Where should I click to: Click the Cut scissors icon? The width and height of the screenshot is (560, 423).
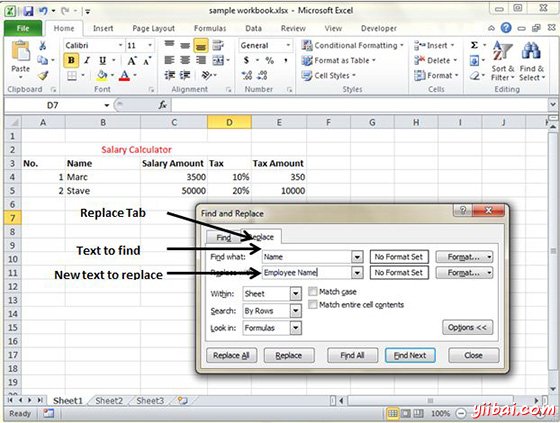[x=42, y=45]
